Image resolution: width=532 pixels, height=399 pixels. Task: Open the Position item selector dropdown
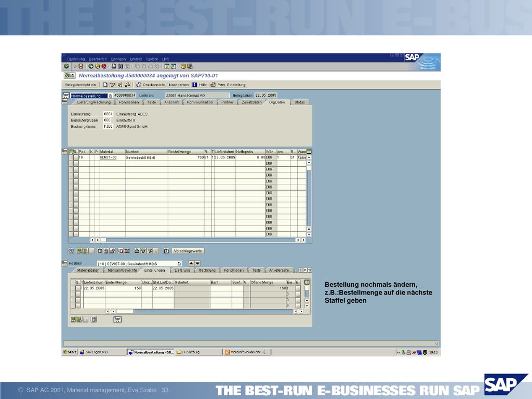click(179, 263)
